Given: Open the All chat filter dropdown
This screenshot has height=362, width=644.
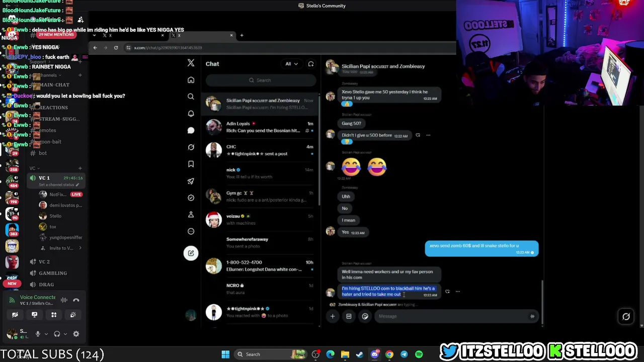Looking at the screenshot, I should click(291, 64).
